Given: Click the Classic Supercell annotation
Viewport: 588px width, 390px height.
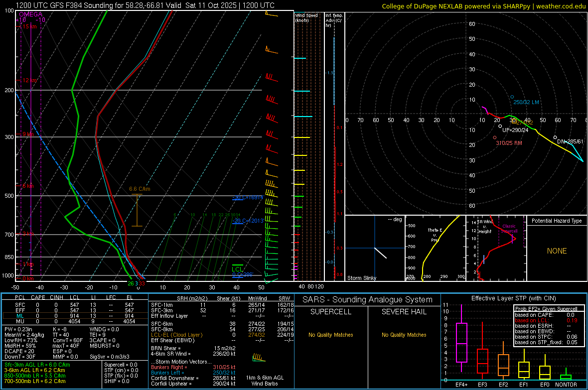Looking at the screenshot, I should 509,229.
